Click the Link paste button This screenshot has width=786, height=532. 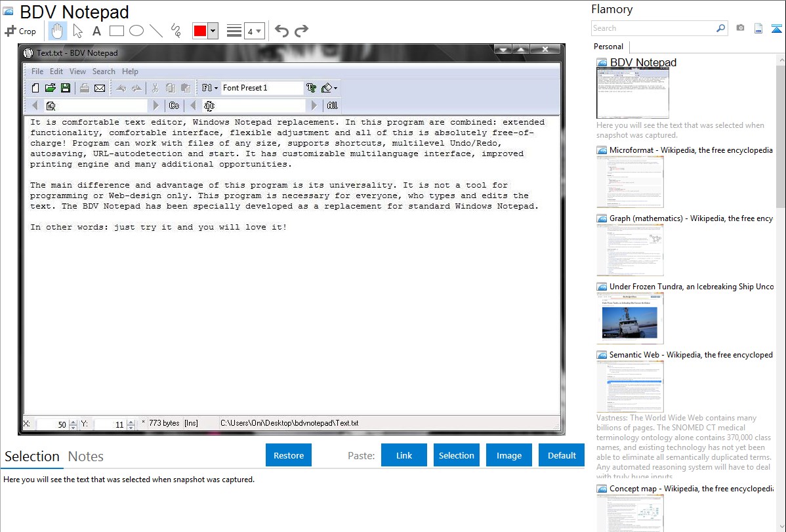click(404, 455)
